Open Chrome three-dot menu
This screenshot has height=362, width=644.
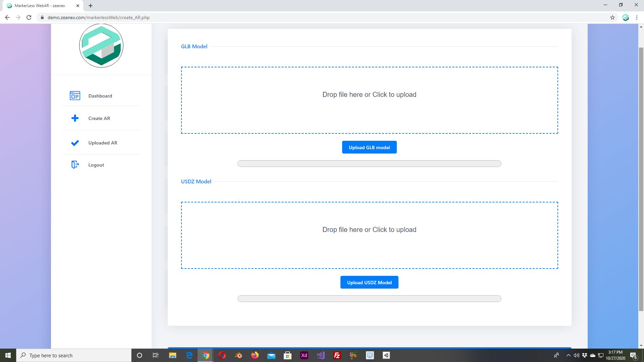[637, 17]
